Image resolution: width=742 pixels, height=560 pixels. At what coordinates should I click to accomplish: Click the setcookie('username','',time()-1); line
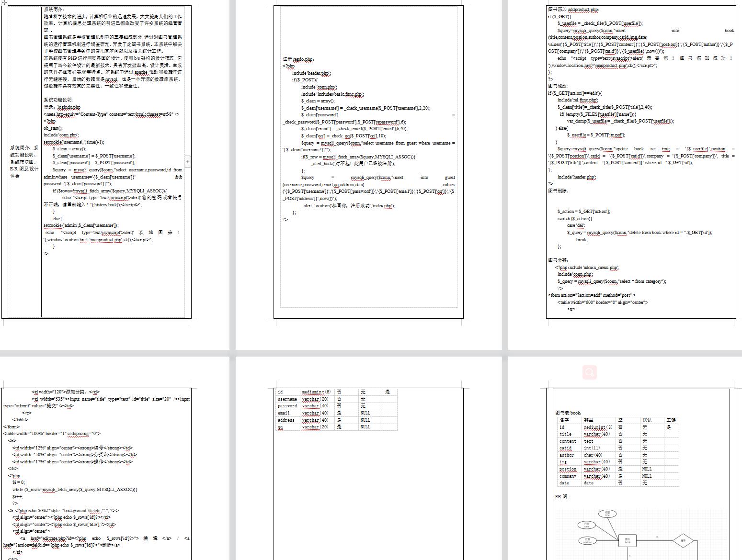74,142
